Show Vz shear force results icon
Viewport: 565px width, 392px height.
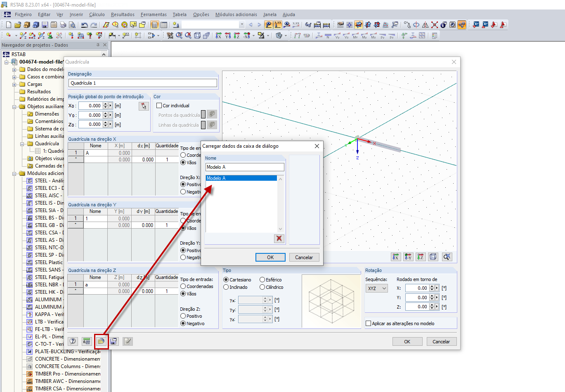346,35
